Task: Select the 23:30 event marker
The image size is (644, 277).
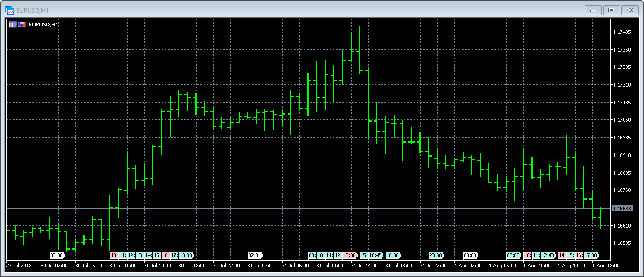Action: [x=436, y=255]
